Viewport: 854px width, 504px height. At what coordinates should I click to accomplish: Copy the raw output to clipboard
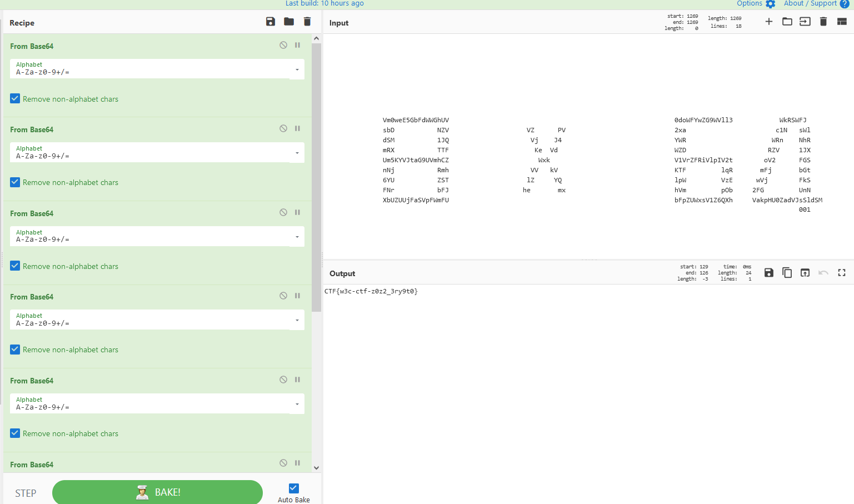click(787, 272)
